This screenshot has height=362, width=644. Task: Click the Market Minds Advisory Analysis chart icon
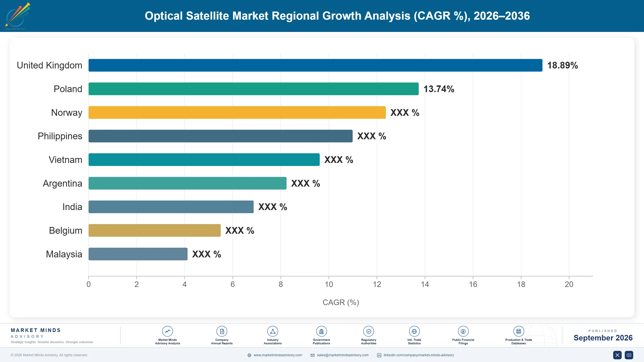click(168, 331)
